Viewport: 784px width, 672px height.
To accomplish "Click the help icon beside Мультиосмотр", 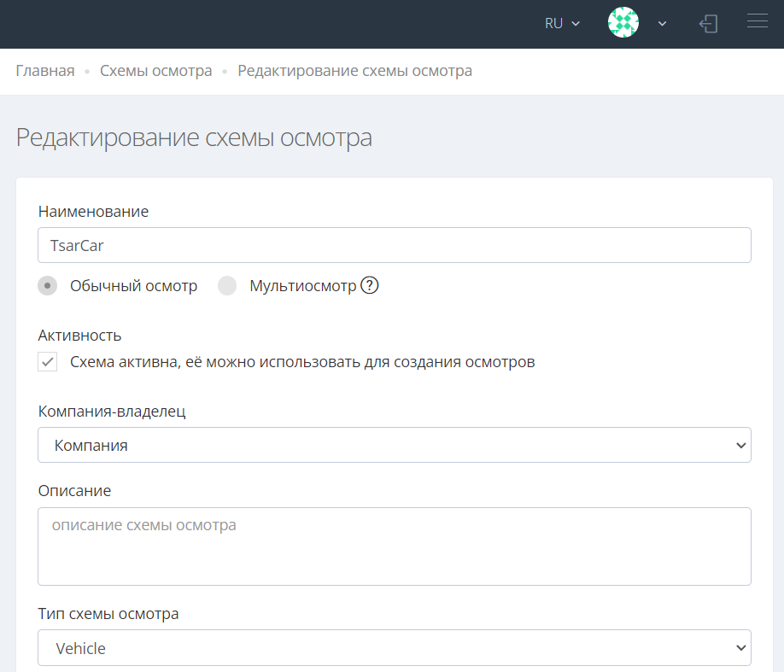I will [369, 286].
